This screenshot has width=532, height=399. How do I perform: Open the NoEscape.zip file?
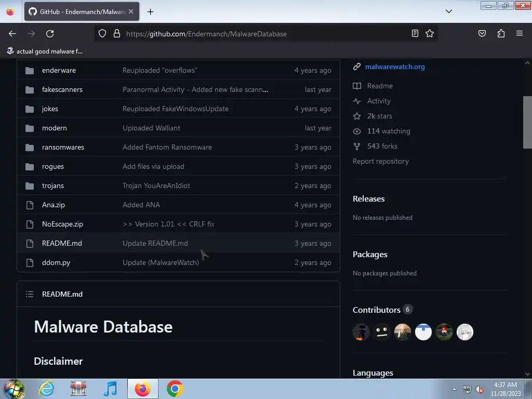(x=62, y=224)
